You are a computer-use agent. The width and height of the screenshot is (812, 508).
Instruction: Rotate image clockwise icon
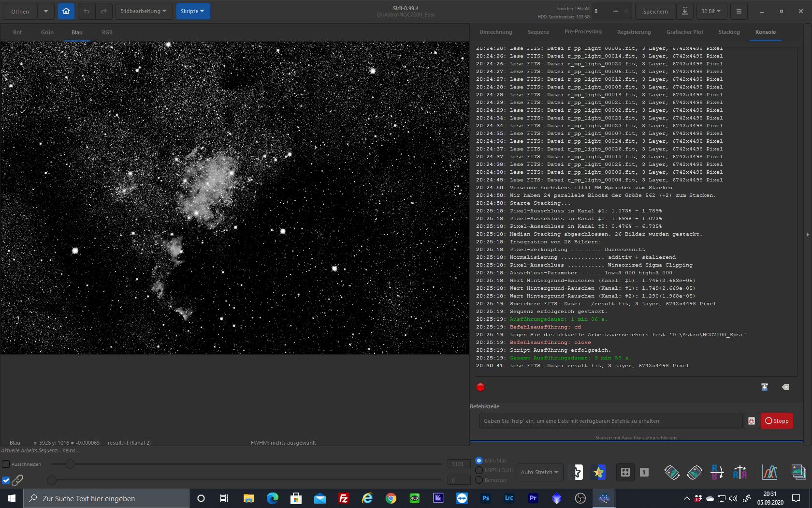point(695,472)
